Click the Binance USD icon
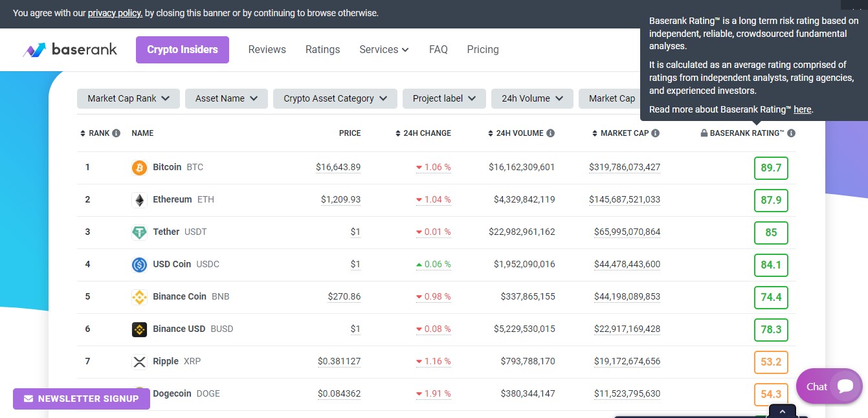The width and height of the screenshot is (868, 418). (x=139, y=329)
